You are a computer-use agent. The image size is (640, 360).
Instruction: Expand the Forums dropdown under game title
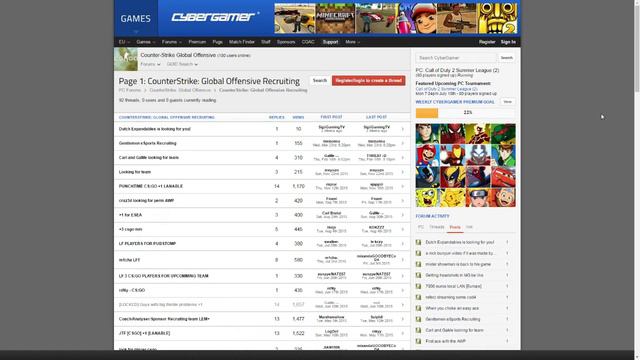pos(150,64)
